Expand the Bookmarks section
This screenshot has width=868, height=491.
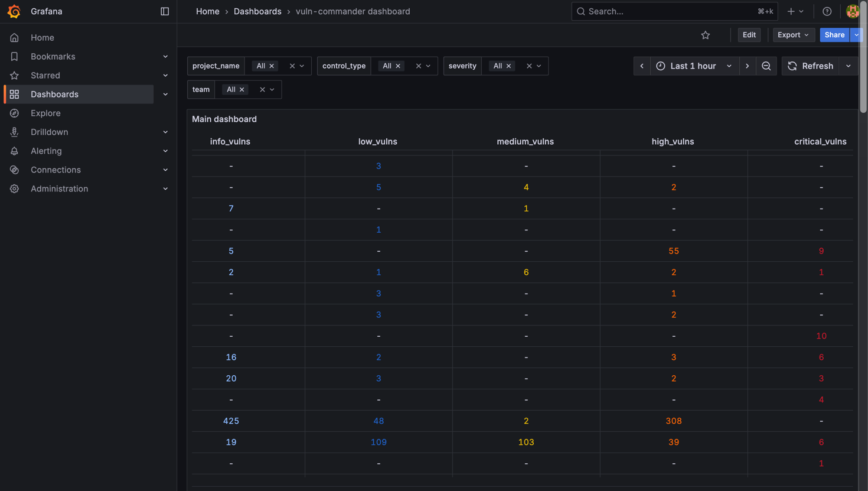pyautogui.click(x=165, y=57)
